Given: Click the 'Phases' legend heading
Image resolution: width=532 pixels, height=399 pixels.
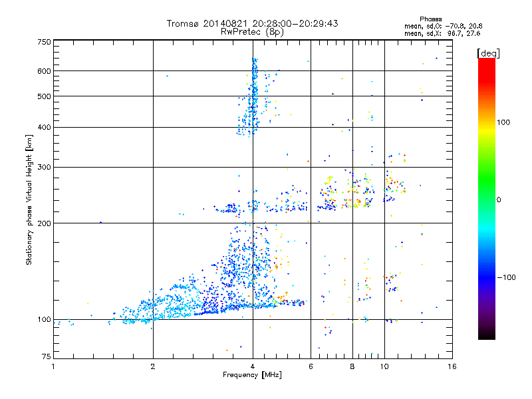Looking at the screenshot, I should click(x=430, y=19).
